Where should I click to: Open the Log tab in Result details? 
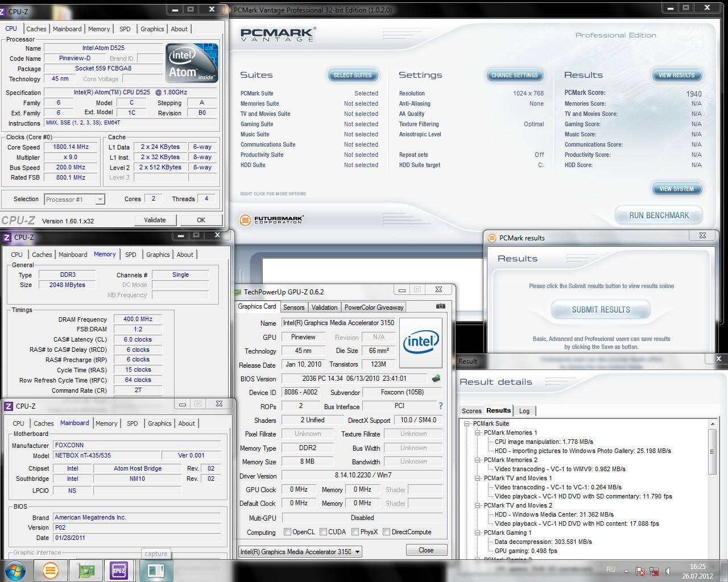pos(524,411)
